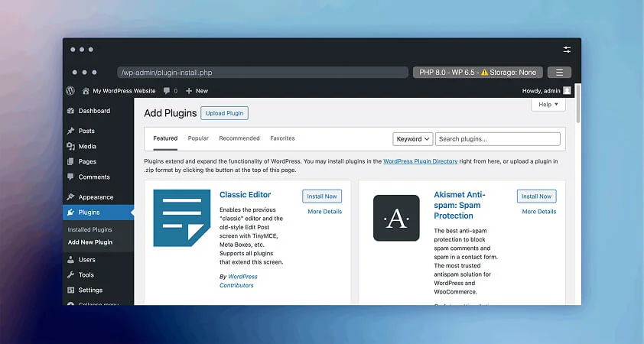Image resolution: width=644 pixels, height=344 pixels.
Task: Click the Tools wrench icon
Action: point(70,275)
